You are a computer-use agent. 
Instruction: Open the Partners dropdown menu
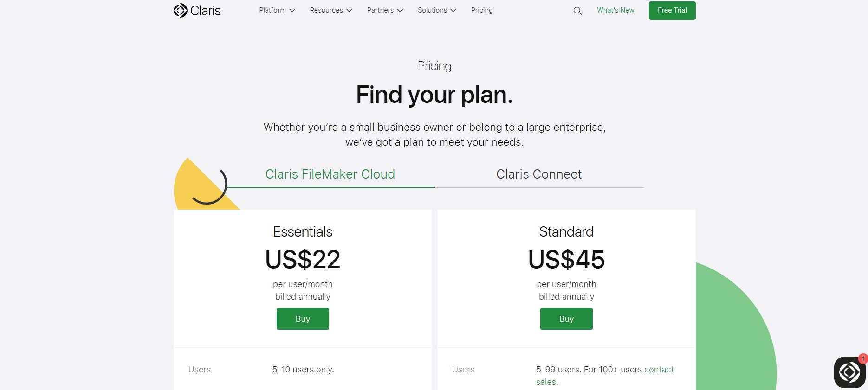click(385, 10)
